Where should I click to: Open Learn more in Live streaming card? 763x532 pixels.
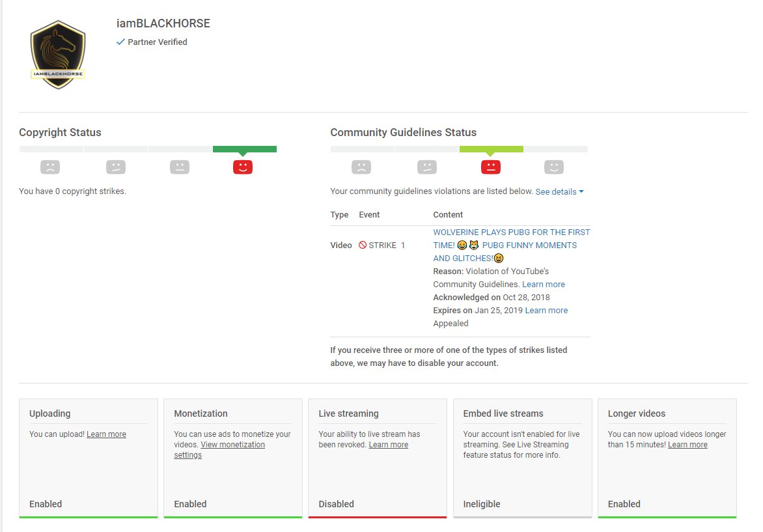(x=388, y=445)
